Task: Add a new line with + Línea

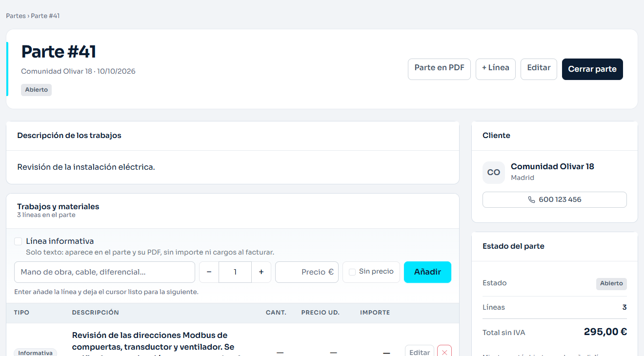Action: pyautogui.click(x=496, y=69)
